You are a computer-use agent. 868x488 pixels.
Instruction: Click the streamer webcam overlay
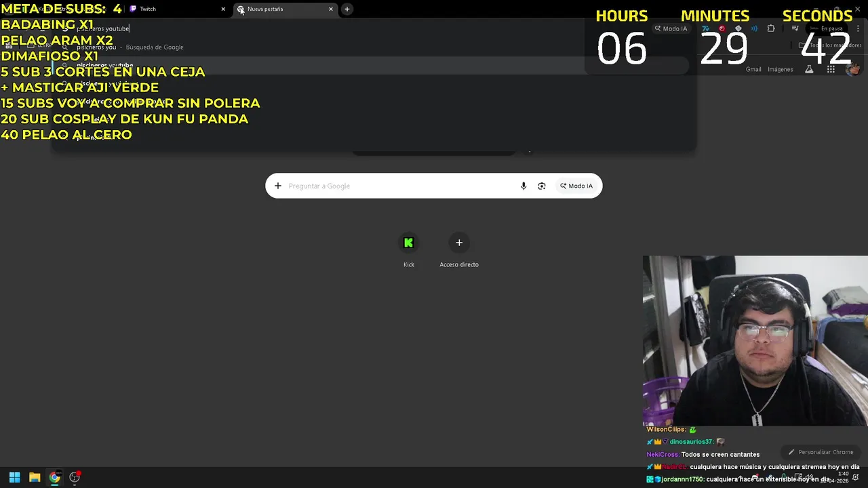click(755, 340)
